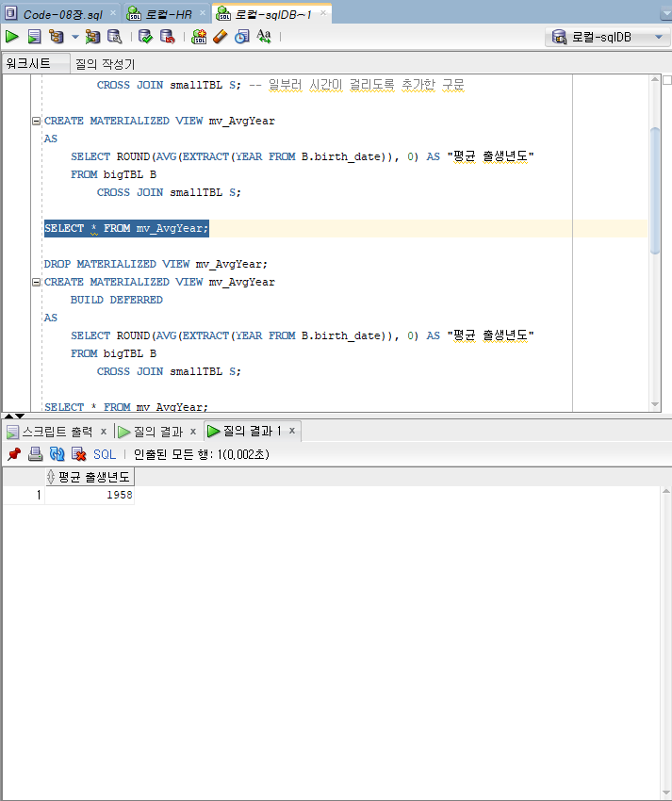Clear the worksheet with the eraser icon
Image resolution: width=672 pixels, height=801 pixels.
(221, 37)
